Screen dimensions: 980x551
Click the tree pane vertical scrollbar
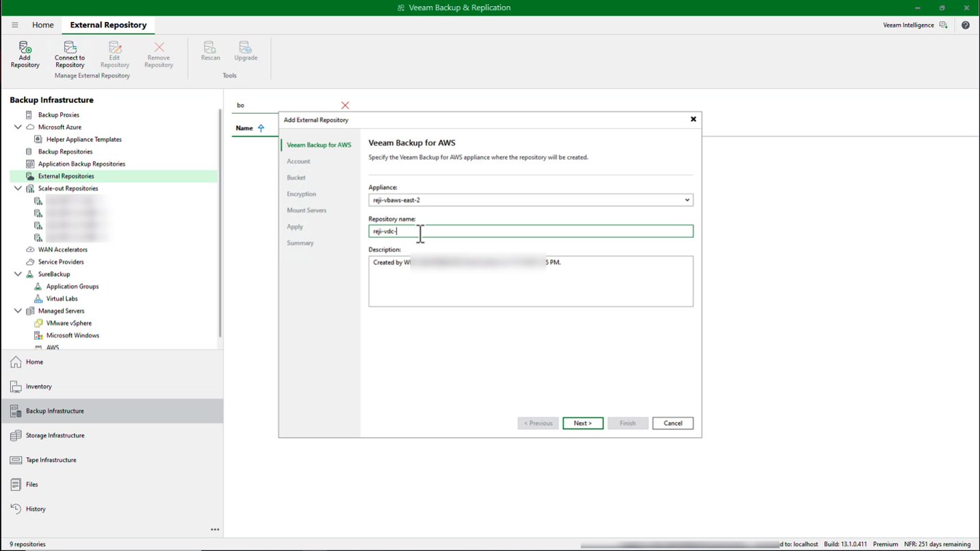tap(220, 223)
